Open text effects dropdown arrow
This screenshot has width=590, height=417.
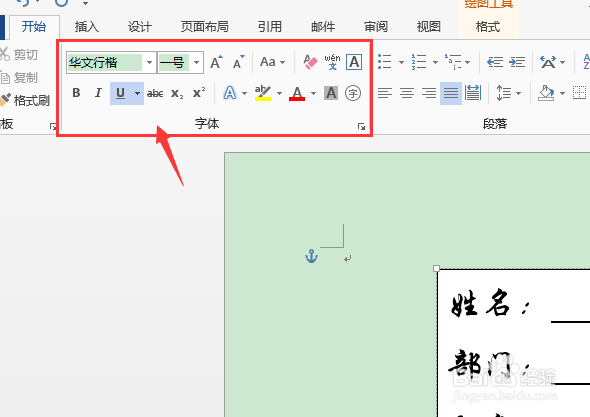tap(244, 93)
